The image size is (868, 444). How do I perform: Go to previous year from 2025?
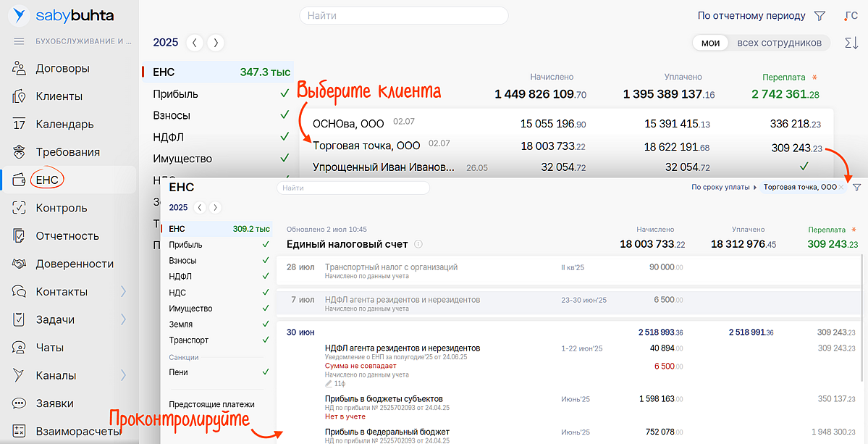194,43
